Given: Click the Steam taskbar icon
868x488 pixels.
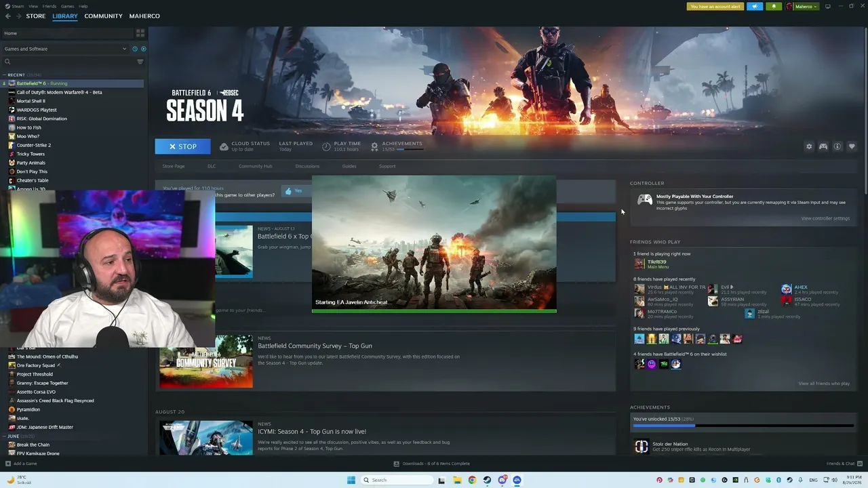Looking at the screenshot, I should (x=487, y=480).
